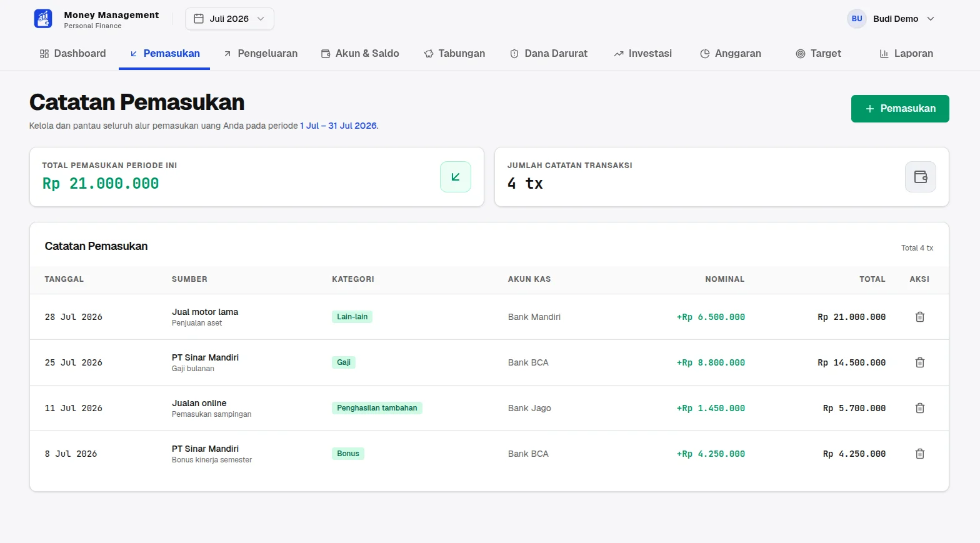
Task: Click the SUMBER column header
Action: click(x=189, y=279)
